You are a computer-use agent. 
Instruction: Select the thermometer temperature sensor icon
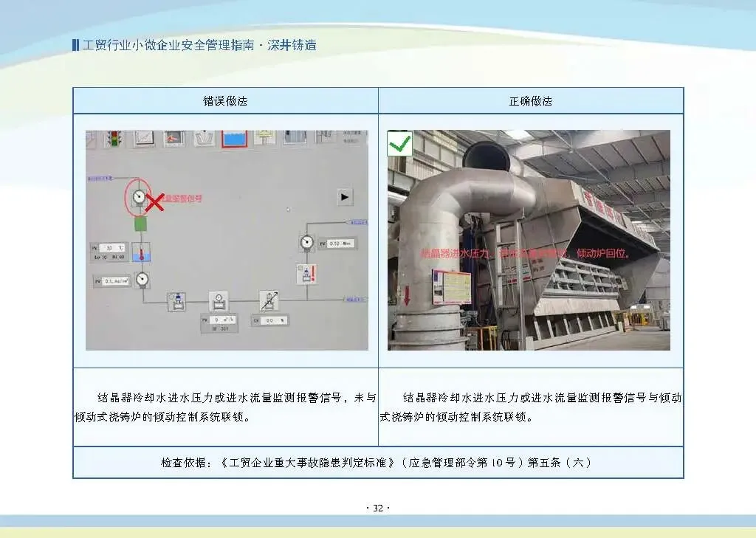tap(142, 252)
